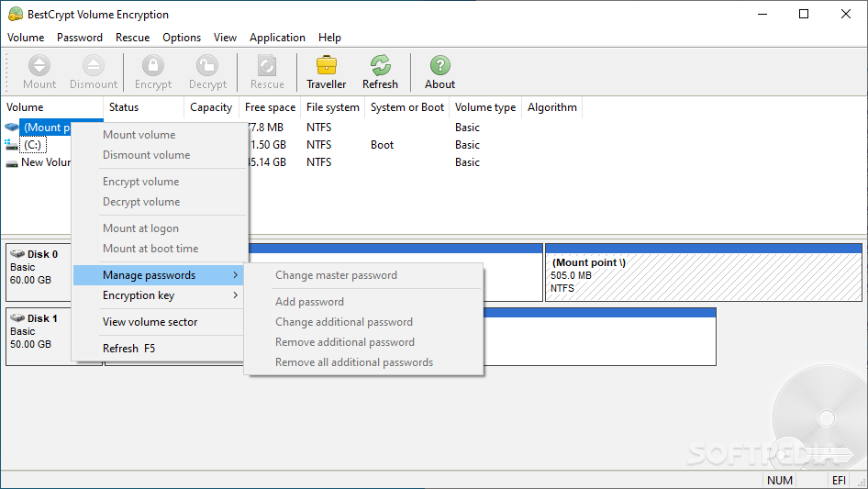Open the About question-mark icon

pyautogui.click(x=440, y=66)
